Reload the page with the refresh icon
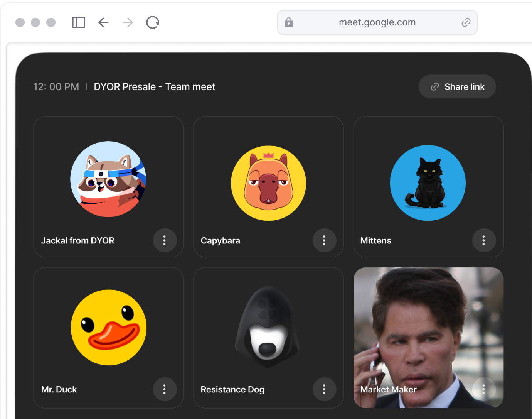Viewport: 532px width, 419px height. click(x=153, y=22)
